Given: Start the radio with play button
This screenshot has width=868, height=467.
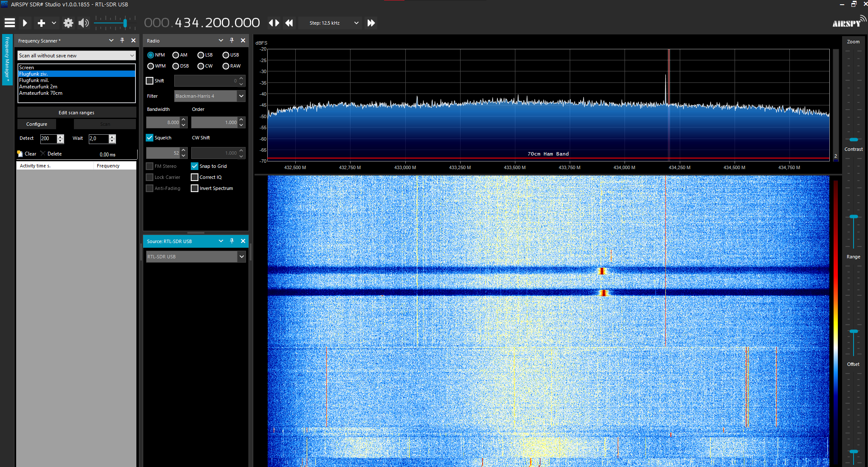Looking at the screenshot, I should [x=25, y=23].
